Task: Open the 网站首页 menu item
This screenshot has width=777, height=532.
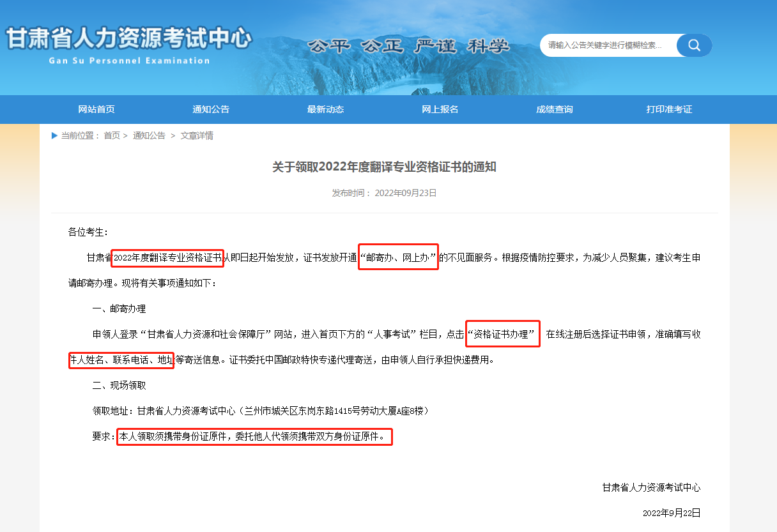Action: [96, 109]
